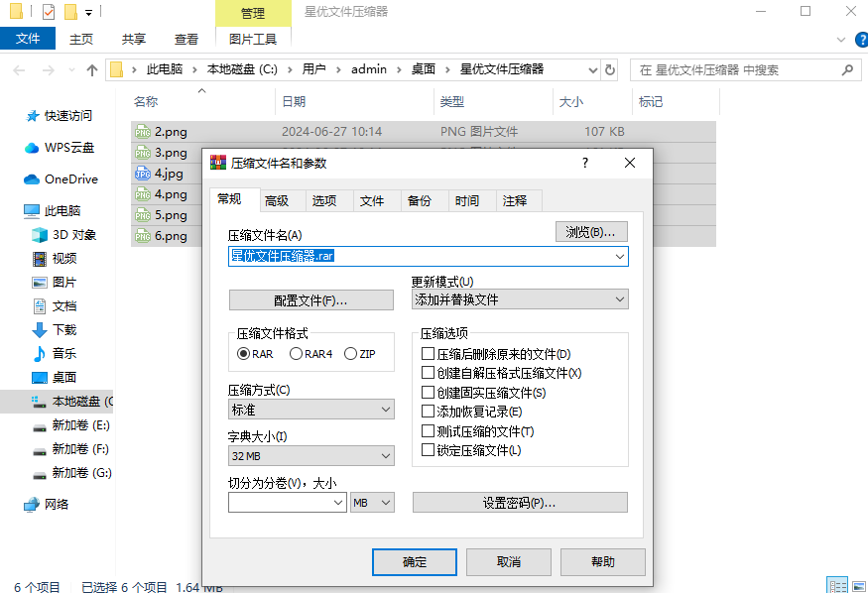Expand the 压缩文件名 dropdown arrow
The width and height of the screenshot is (868, 593).
click(619, 257)
